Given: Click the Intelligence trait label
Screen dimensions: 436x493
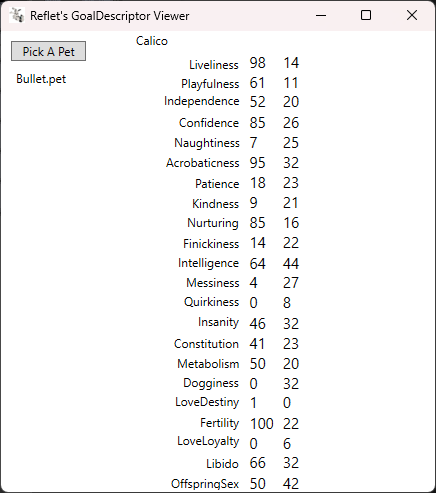Looking at the screenshot, I should pyautogui.click(x=208, y=263).
